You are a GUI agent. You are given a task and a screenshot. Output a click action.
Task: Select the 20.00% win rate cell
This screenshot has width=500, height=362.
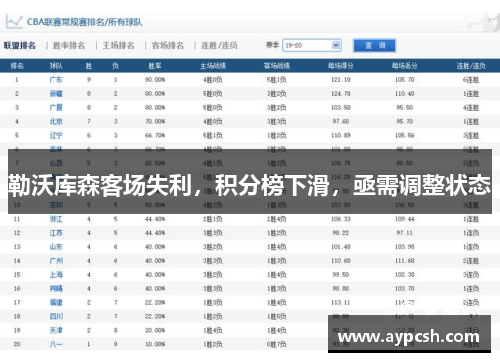point(155,330)
